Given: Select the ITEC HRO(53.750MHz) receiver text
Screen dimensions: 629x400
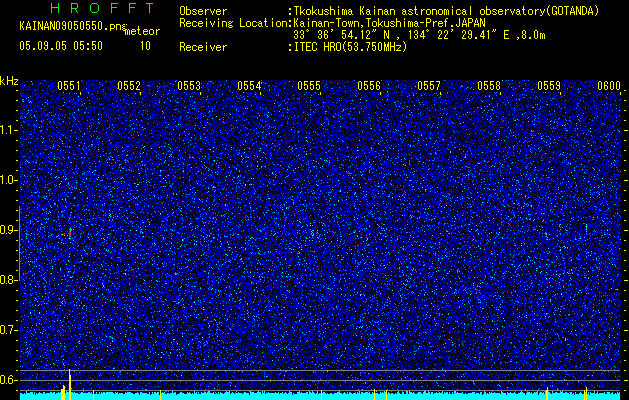Looking at the screenshot, I should (350, 47).
